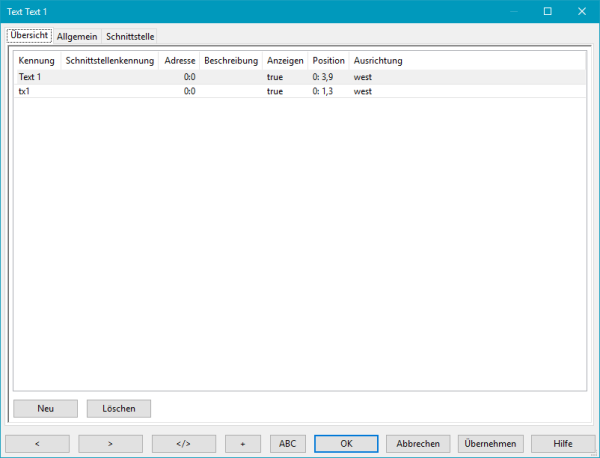Sort list by Anzeigen column

pos(285,61)
